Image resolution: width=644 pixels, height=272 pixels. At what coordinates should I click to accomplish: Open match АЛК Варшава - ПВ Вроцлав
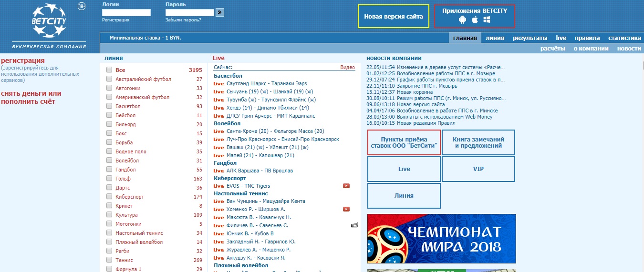pyautogui.click(x=260, y=171)
